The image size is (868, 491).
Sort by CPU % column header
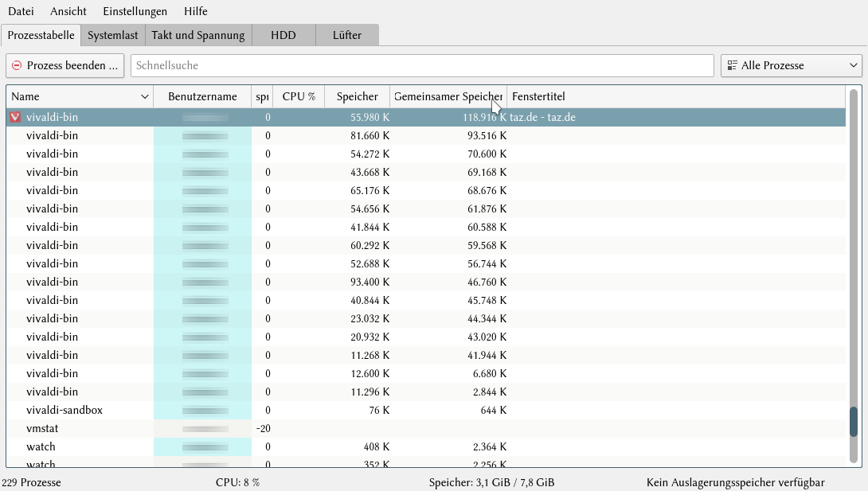tap(299, 97)
